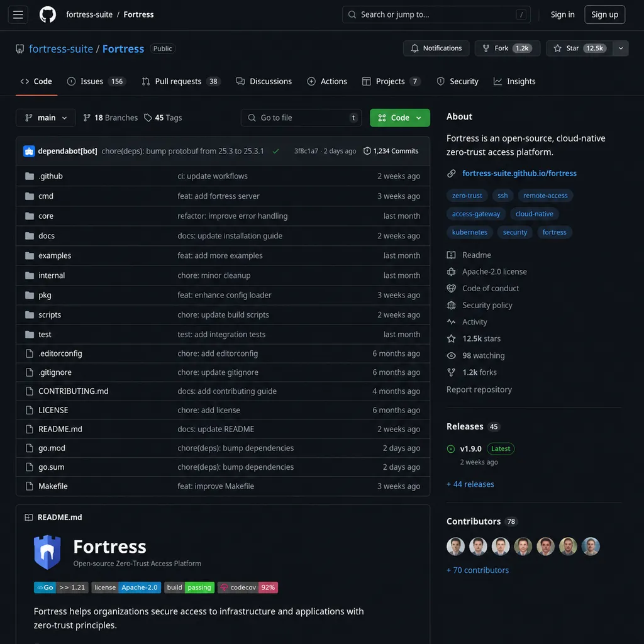Expand the green Code dropdown button
Screen dimensions: 644x644
point(399,118)
